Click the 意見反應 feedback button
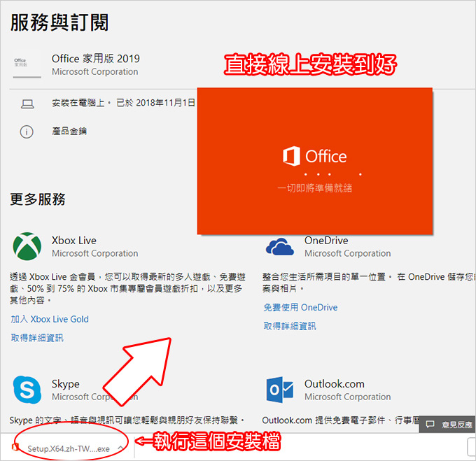Image resolution: width=476 pixels, height=461 pixels. [x=447, y=425]
